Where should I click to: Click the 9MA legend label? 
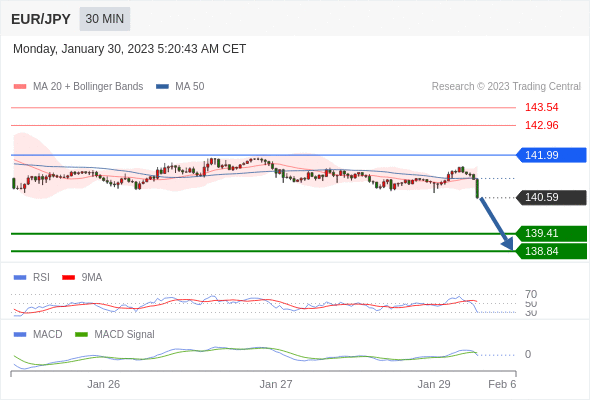coord(92,278)
